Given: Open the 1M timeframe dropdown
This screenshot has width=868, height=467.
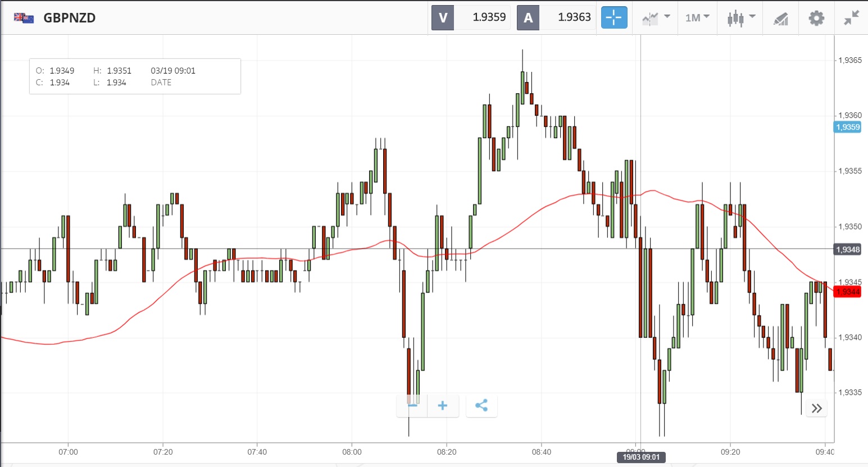Looking at the screenshot, I should tap(697, 18).
